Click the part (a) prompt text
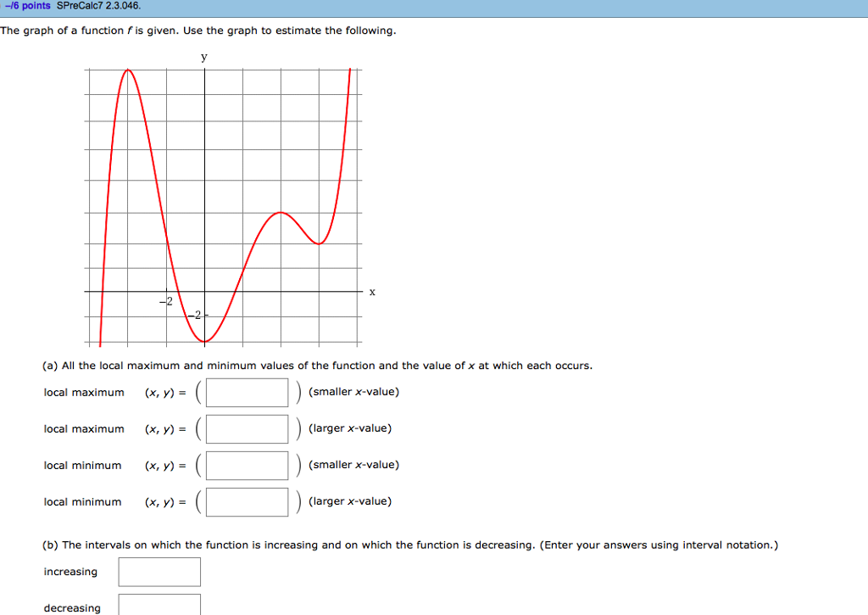Viewport: 868px width, 615px height. (x=317, y=366)
